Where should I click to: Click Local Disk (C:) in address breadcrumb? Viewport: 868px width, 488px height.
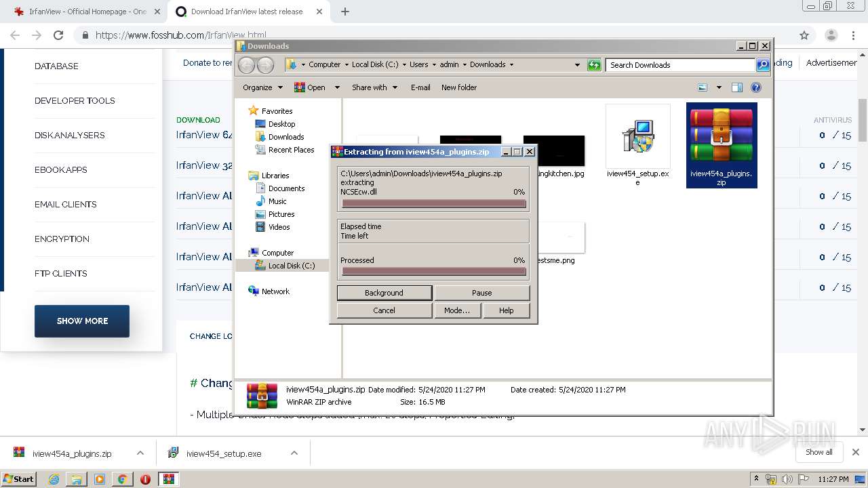pos(375,65)
